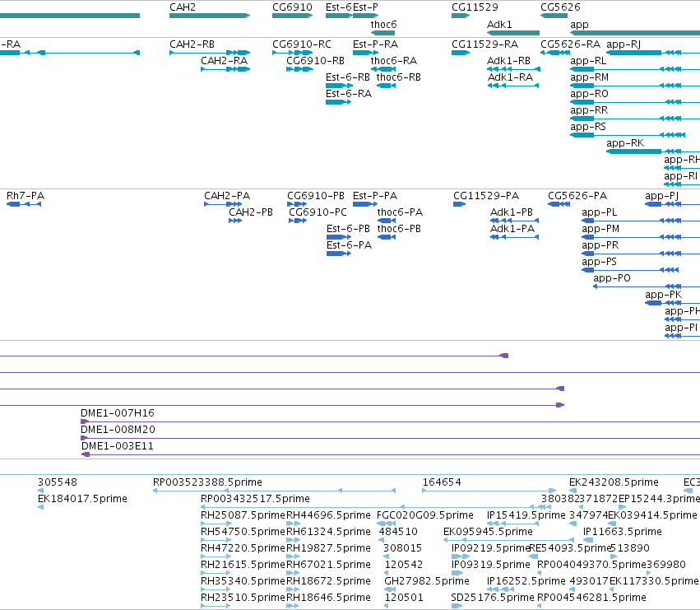Open protein Est-6-PB
This screenshot has height=610, width=700.
(x=339, y=237)
